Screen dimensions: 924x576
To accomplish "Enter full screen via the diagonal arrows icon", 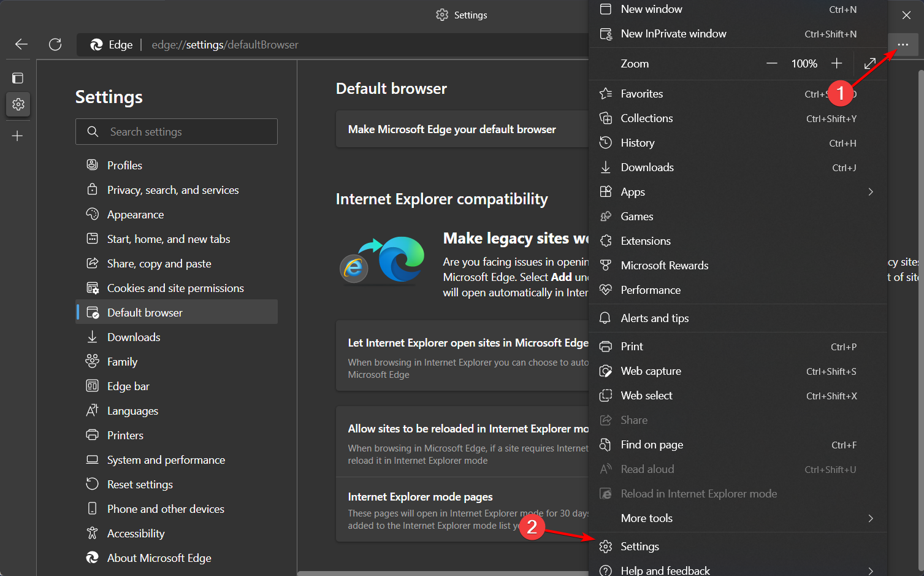I will click(870, 63).
